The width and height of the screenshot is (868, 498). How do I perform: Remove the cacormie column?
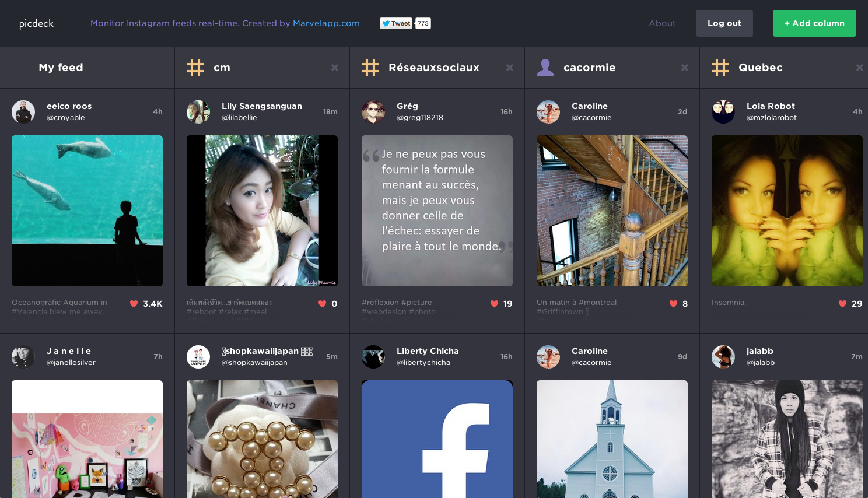tap(685, 68)
